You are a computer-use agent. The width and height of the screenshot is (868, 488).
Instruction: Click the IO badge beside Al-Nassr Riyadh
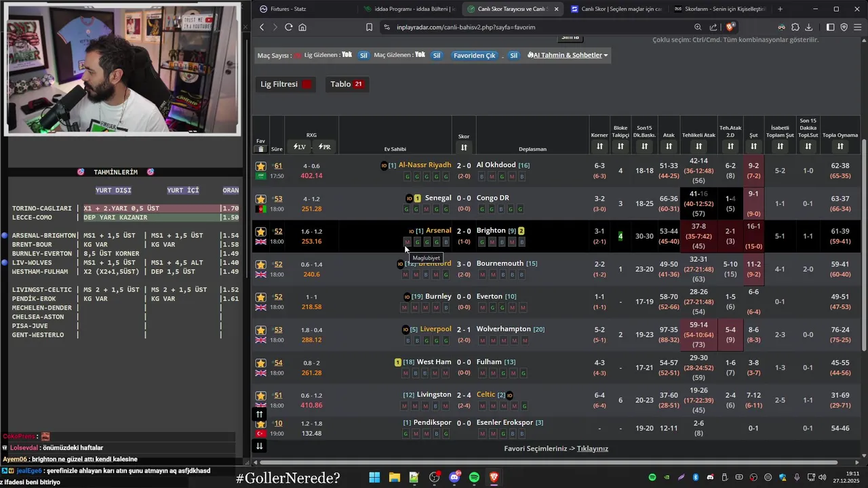[x=384, y=165]
